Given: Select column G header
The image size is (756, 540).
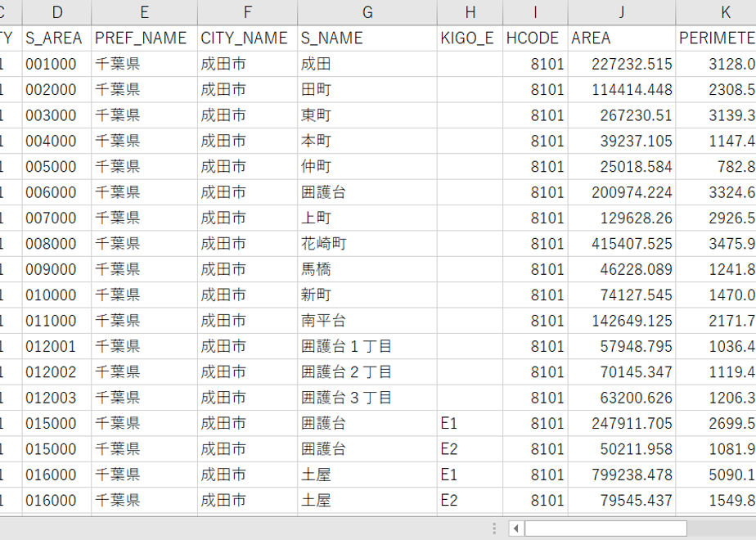Looking at the screenshot, I should pyautogui.click(x=367, y=12).
